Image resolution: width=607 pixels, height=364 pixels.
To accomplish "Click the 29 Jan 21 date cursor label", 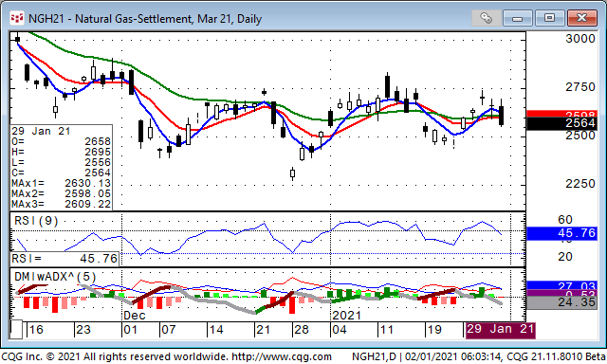I will click(x=500, y=330).
